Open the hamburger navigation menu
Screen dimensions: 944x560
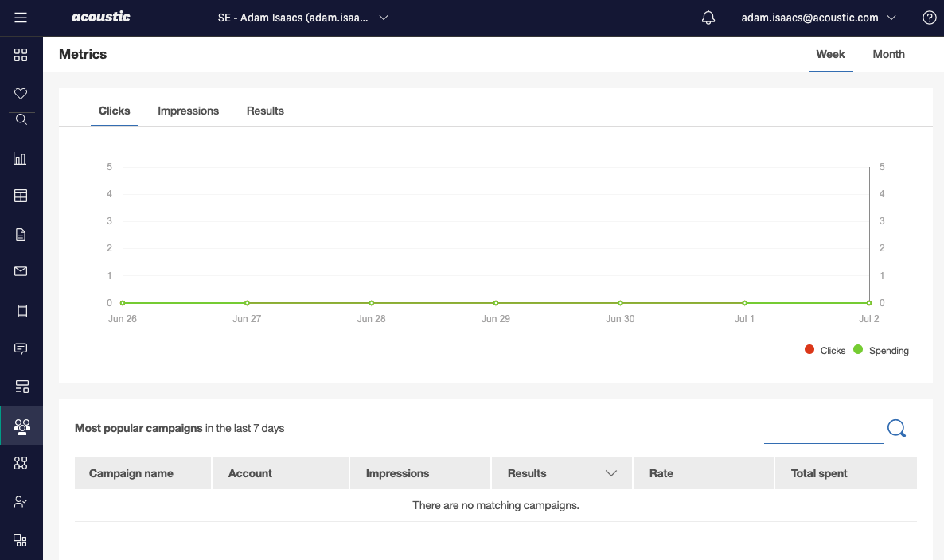pos(21,17)
